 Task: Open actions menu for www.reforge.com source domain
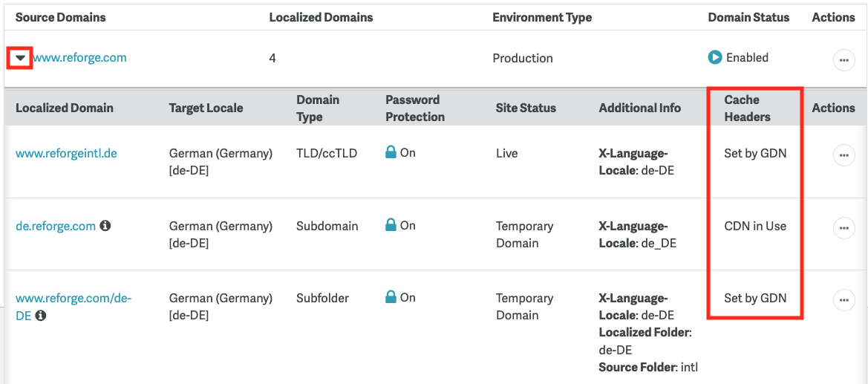pyautogui.click(x=843, y=59)
